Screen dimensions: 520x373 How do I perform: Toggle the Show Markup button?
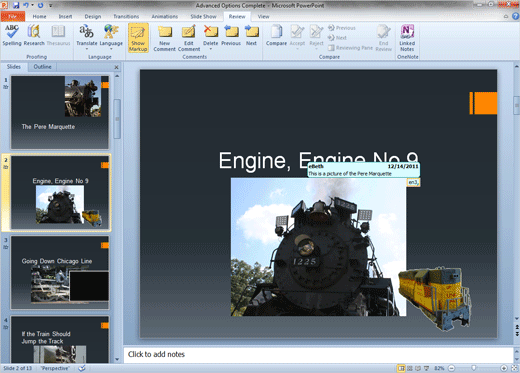(x=138, y=38)
